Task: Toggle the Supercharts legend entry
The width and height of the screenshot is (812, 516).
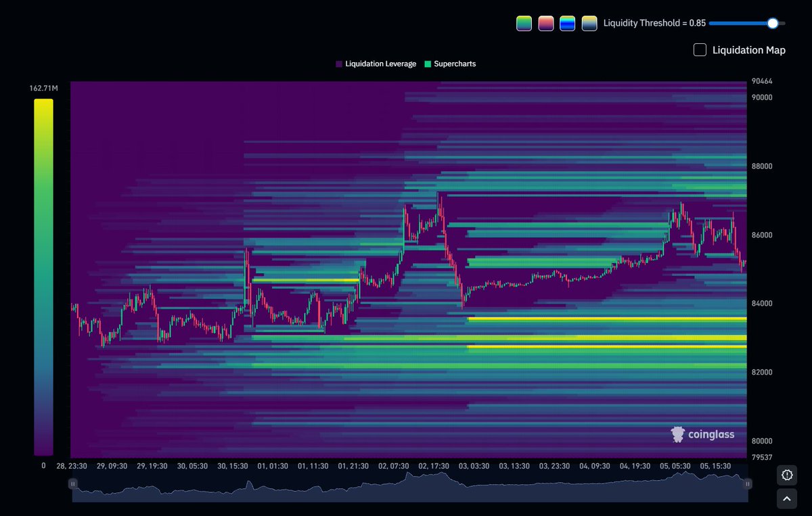Action: point(450,64)
